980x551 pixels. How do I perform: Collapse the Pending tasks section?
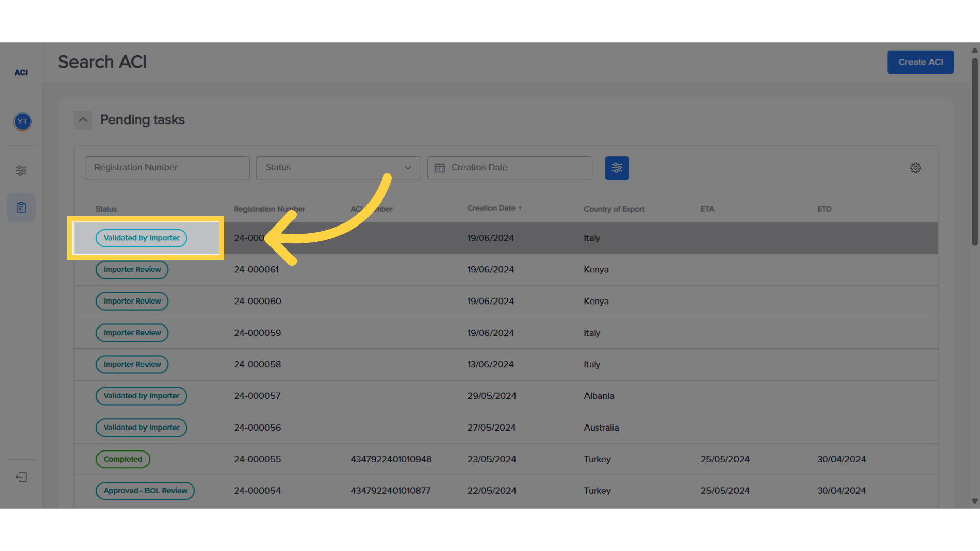pos(83,120)
